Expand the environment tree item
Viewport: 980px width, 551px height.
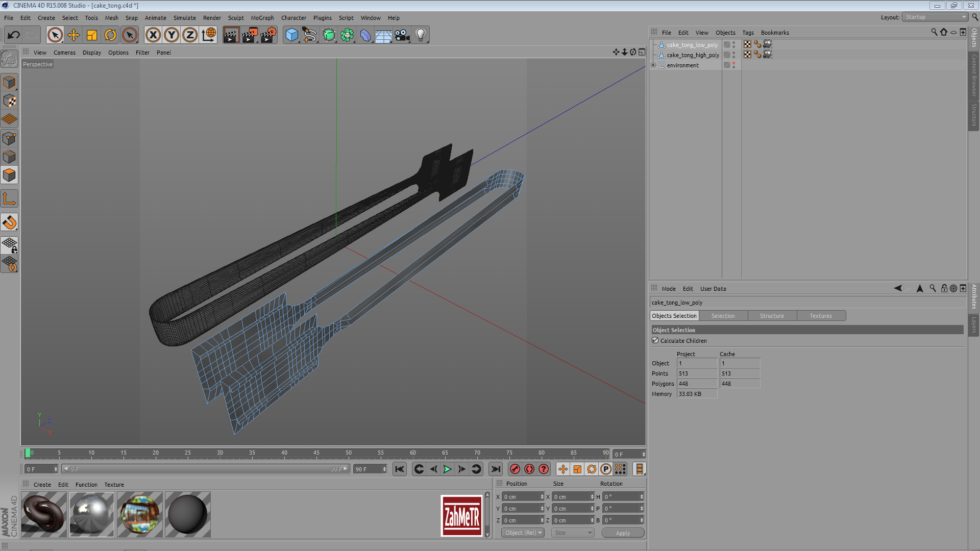(x=653, y=65)
